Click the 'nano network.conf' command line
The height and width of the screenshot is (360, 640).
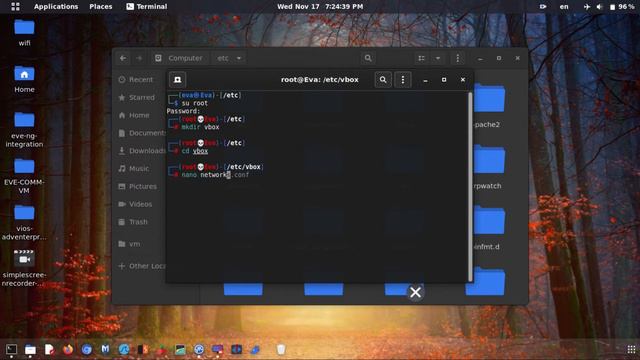[x=215, y=175]
